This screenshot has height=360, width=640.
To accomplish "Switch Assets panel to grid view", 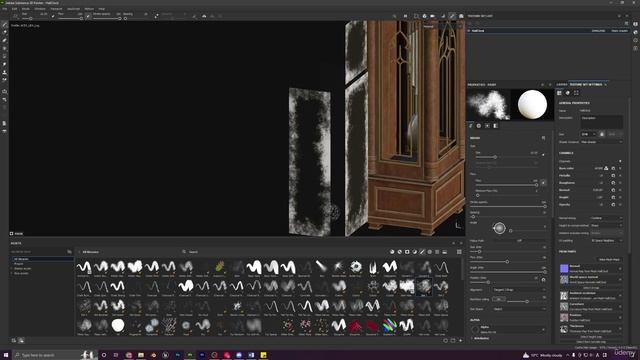I will 459,252.
